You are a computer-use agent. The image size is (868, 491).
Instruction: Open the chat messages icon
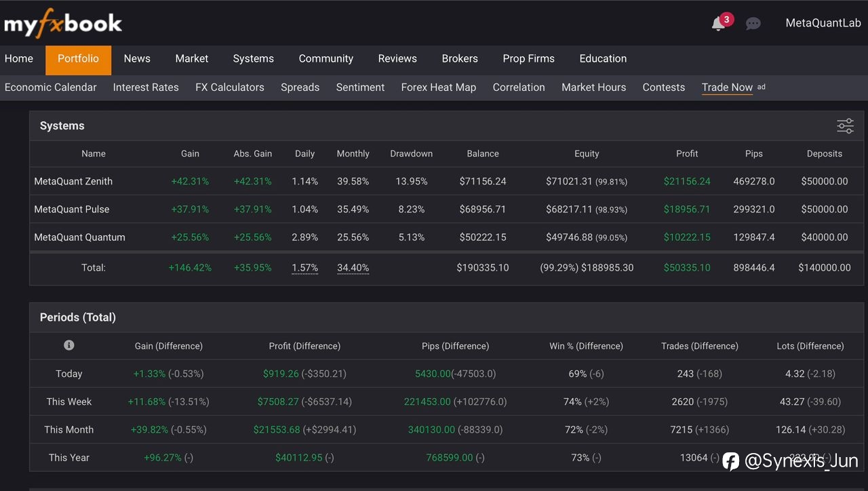(x=753, y=24)
